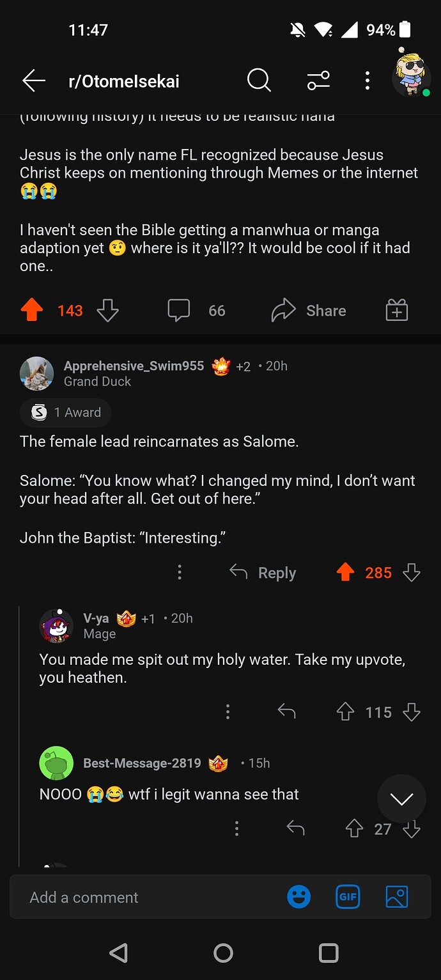Toggle the post upvote arrow showing 143
This screenshot has width=441, height=980.
pos(32,311)
